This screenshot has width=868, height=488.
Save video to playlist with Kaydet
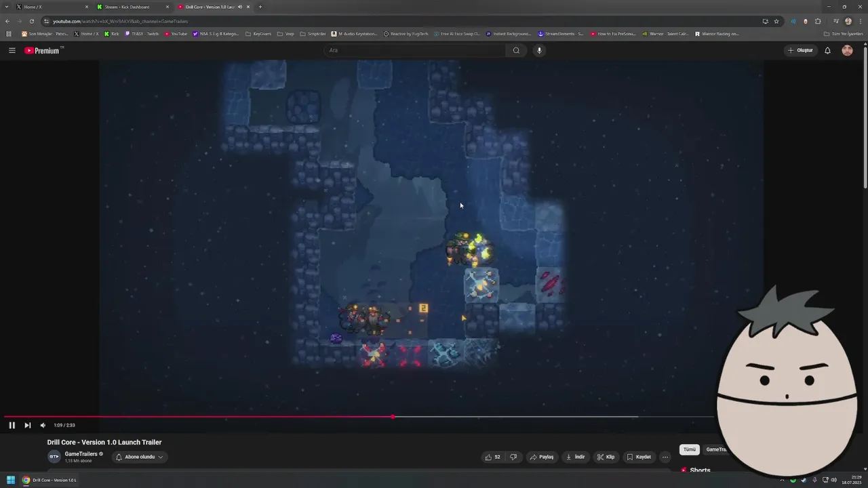[639, 457]
